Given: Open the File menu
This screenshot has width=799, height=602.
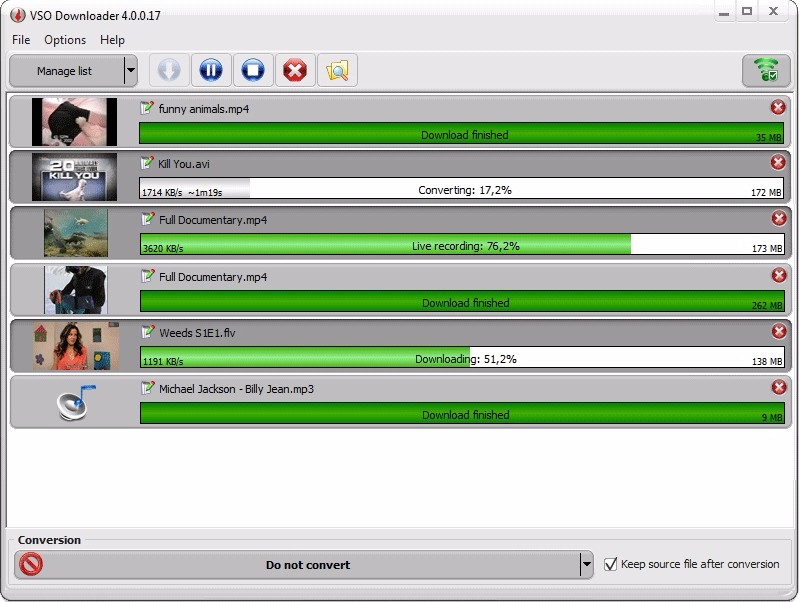Looking at the screenshot, I should [21, 40].
